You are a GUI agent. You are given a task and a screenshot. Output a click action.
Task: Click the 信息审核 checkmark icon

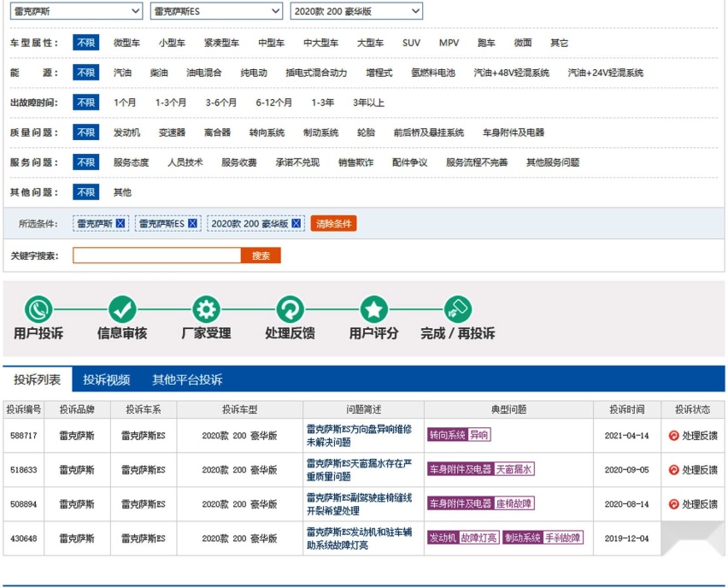[x=122, y=309]
